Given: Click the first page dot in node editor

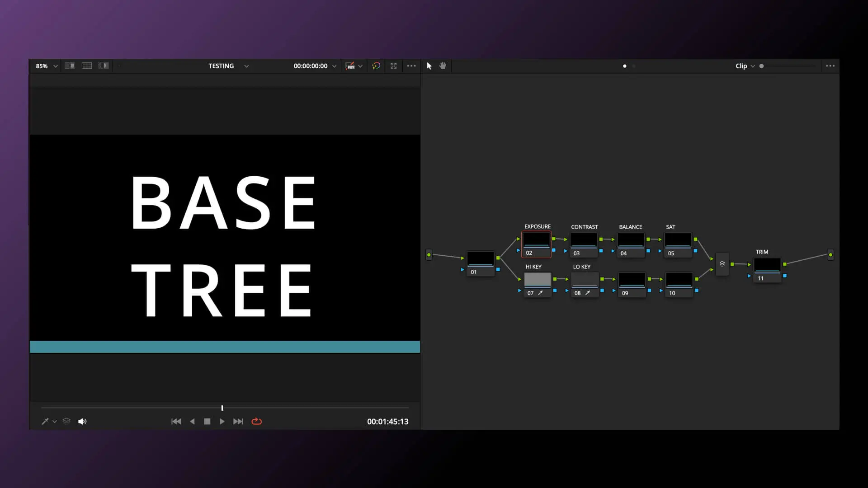Looking at the screenshot, I should (625, 66).
